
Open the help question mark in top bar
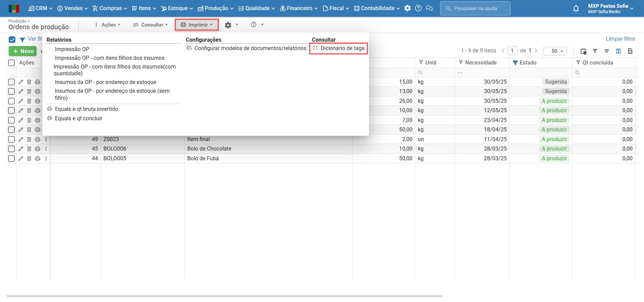(x=418, y=8)
